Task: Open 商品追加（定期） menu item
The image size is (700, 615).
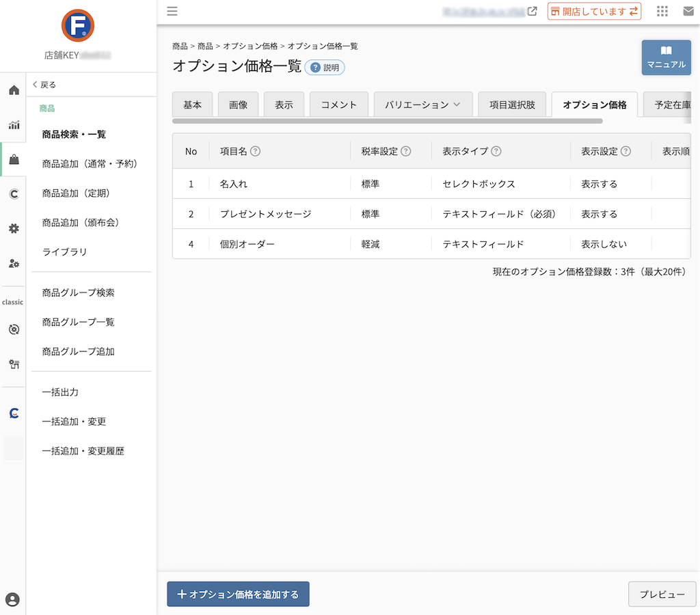Action: coord(76,193)
